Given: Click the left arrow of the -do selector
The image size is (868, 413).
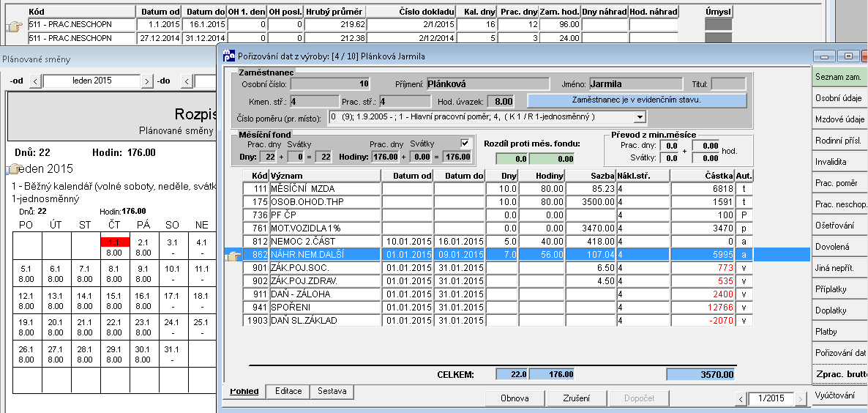Looking at the screenshot, I should click(x=187, y=81).
